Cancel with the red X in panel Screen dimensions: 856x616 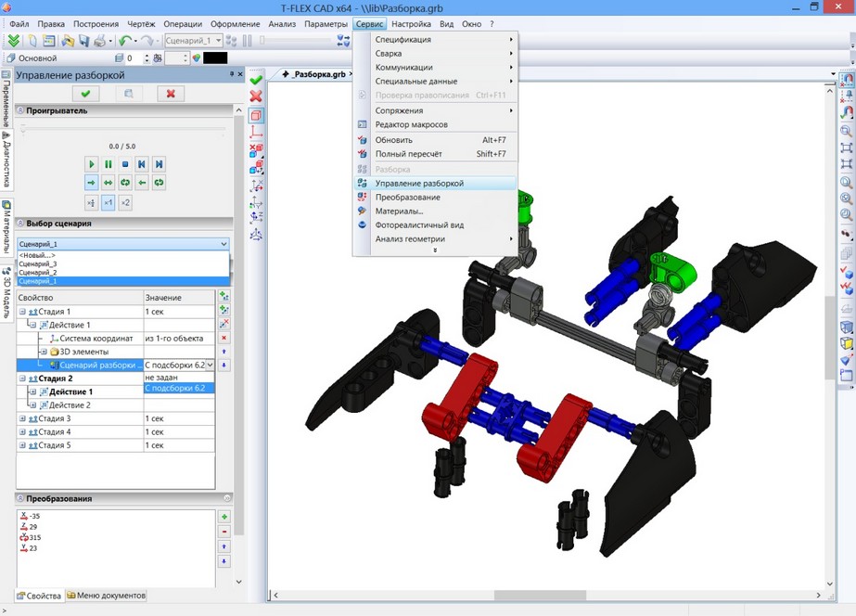point(171,94)
